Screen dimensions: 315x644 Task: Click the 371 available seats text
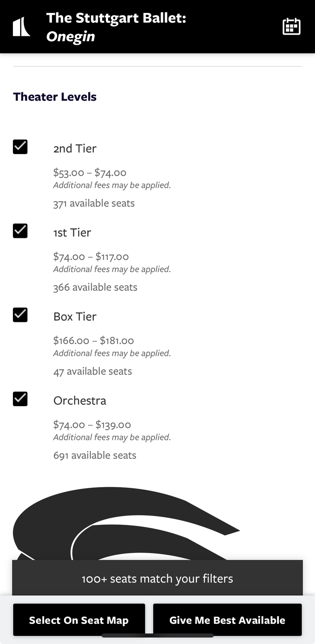[x=94, y=203]
